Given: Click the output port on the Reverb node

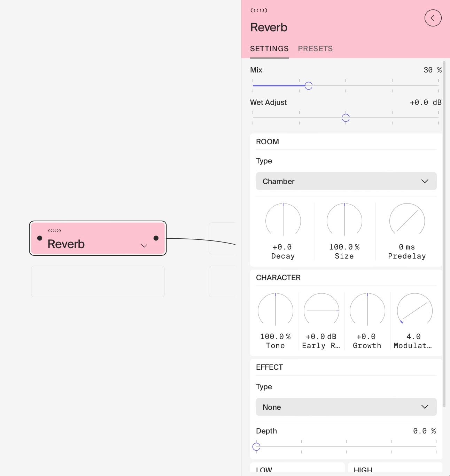Looking at the screenshot, I should coord(156,238).
